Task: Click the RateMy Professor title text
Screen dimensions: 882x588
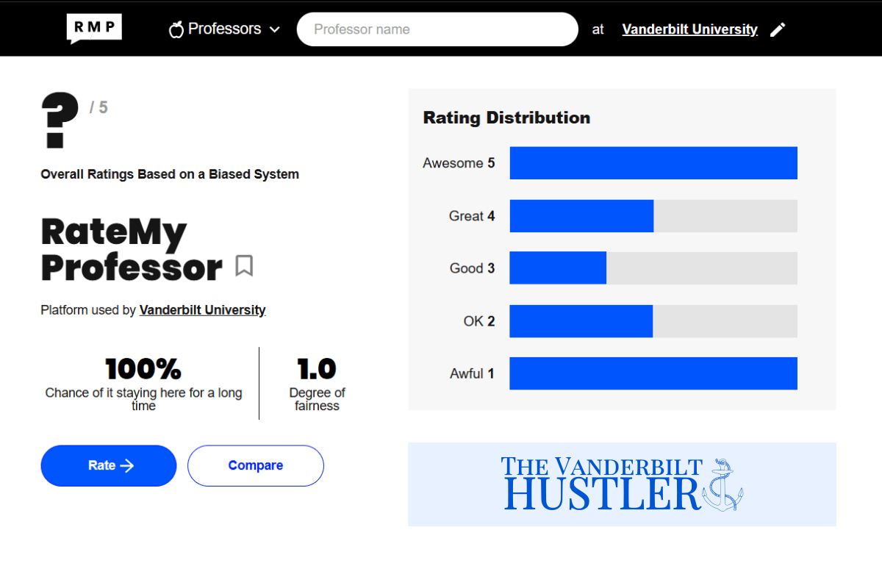Action: pos(132,250)
